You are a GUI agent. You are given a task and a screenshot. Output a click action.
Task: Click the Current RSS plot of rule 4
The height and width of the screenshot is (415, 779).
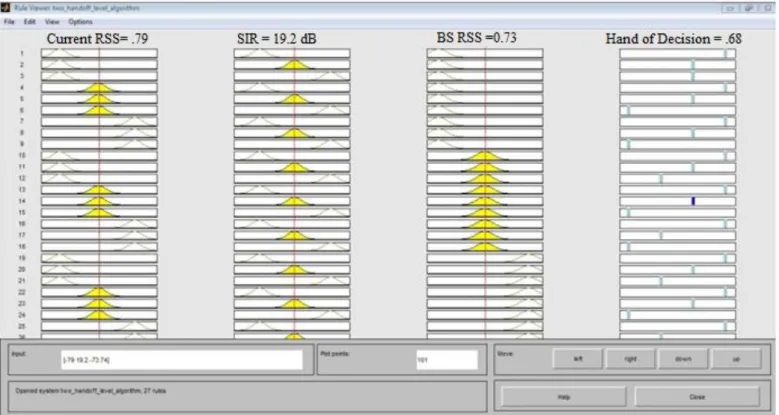click(99, 87)
